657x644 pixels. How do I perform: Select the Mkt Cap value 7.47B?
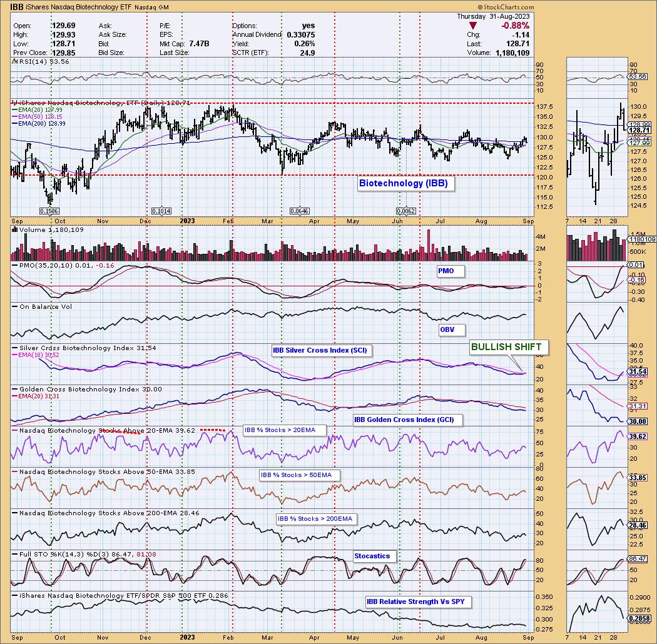(199, 44)
